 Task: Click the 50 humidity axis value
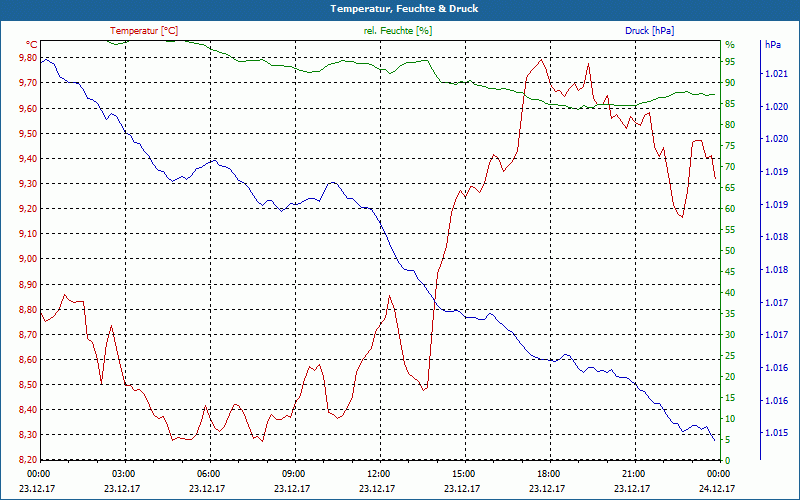[730, 251]
